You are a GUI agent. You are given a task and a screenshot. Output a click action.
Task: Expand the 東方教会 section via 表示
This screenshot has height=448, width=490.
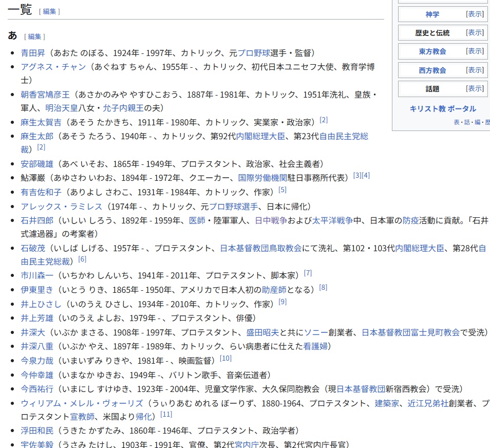pos(475,51)
